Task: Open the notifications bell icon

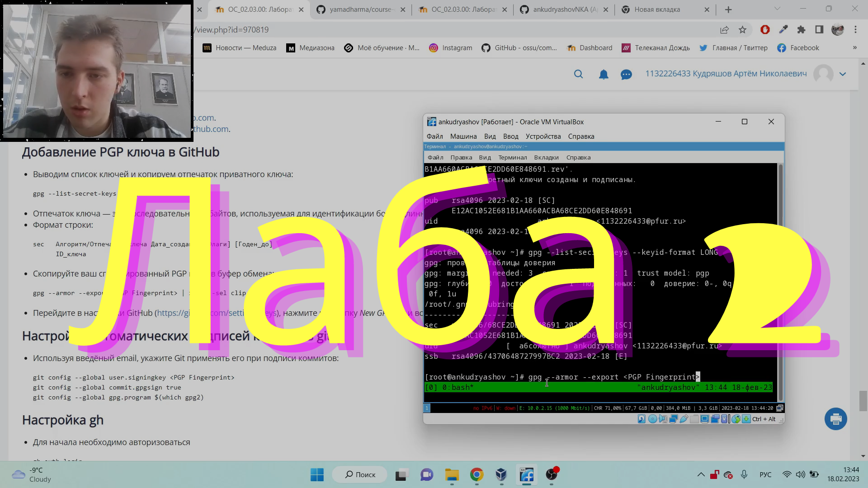Action: click(x=603, y=74)
